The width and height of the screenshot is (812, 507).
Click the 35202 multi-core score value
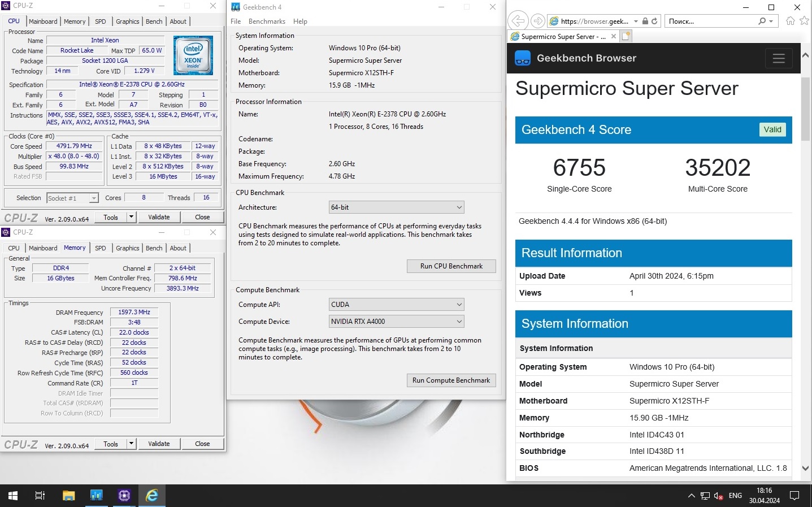coord(718,168)
